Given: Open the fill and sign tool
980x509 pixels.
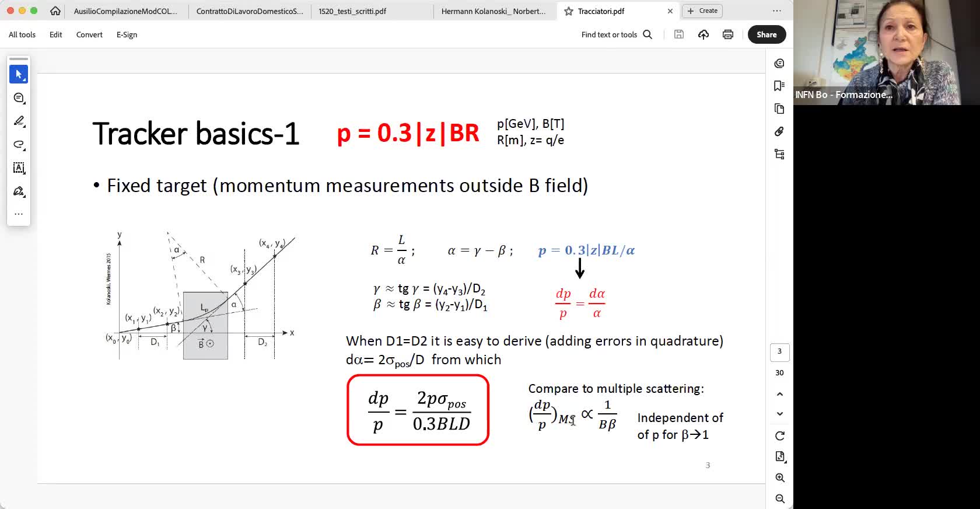Looking at the screenshot, I should (19, 191).
